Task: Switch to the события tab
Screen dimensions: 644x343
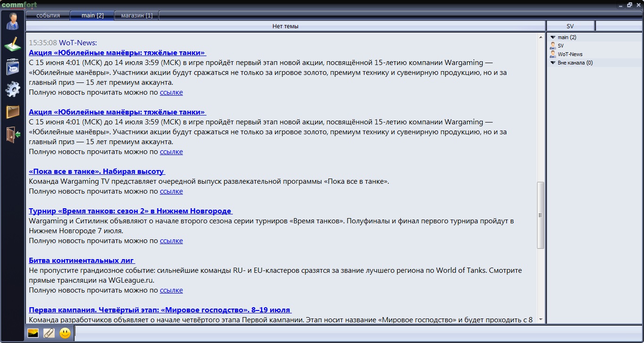Action: coord(48,16)
